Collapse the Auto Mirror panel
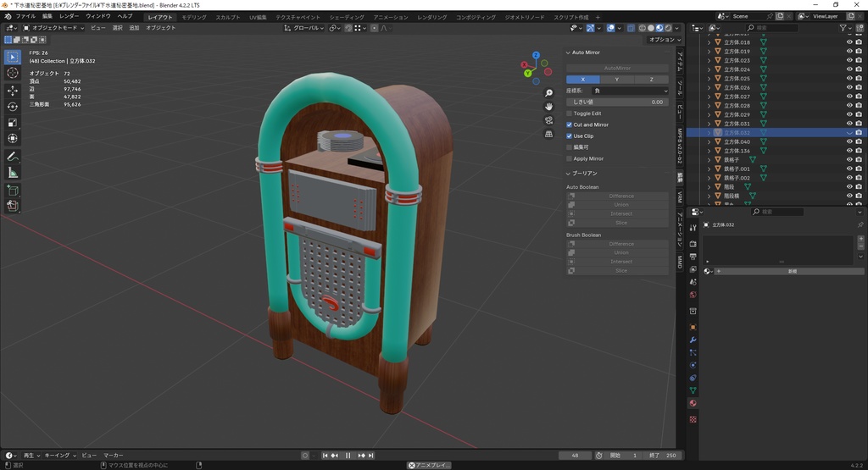Image resolution: width=868 pixels, height=470 pixels. [x=568, y=53]
